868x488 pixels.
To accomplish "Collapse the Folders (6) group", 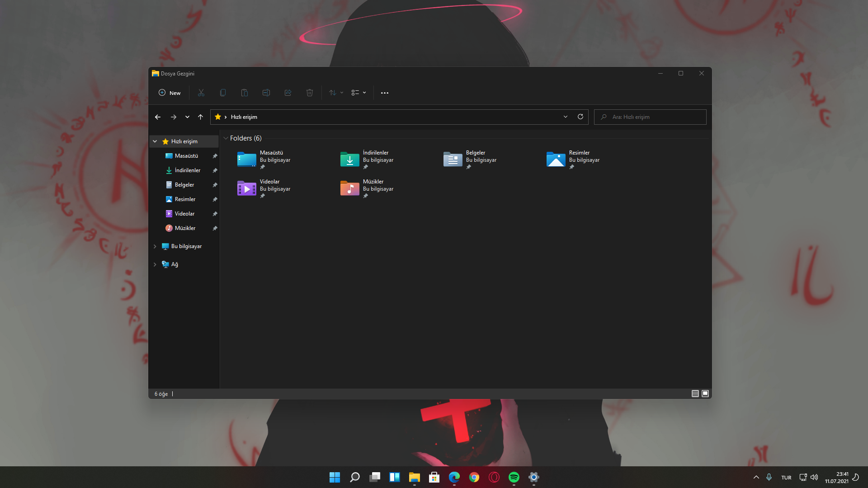I will pyautogui.click(x=226, y=138).
